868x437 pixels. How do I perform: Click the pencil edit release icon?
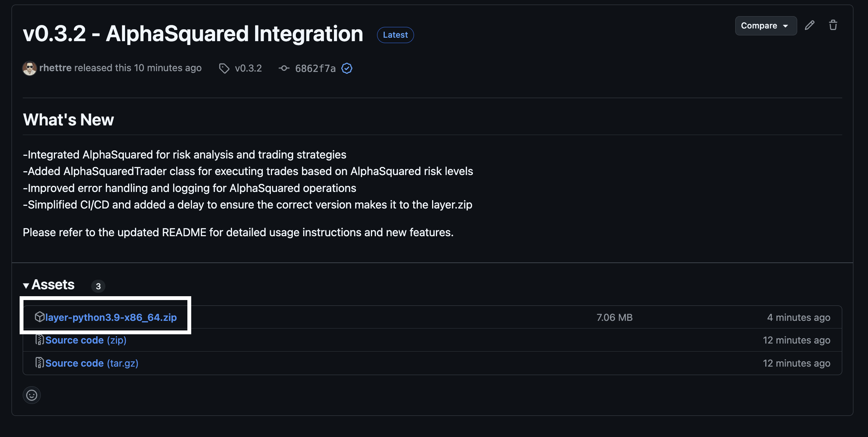(x=810, y=25)
